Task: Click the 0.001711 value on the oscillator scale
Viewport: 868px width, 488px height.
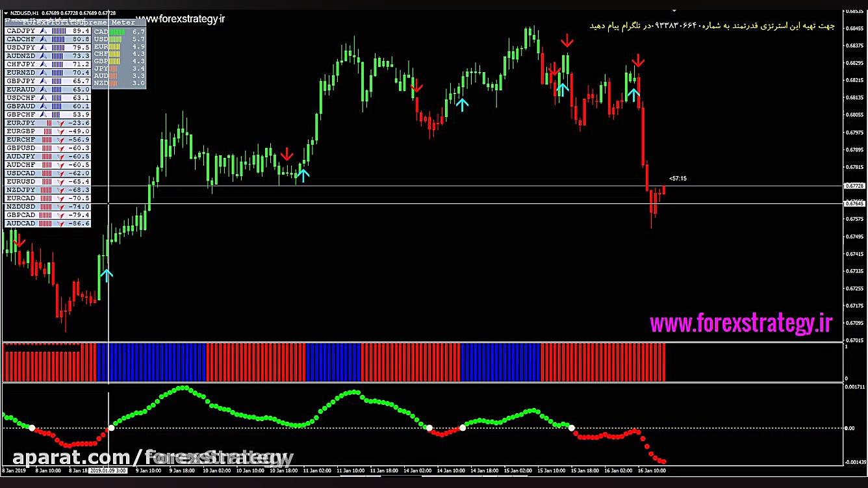Action: tap(854, 387)
